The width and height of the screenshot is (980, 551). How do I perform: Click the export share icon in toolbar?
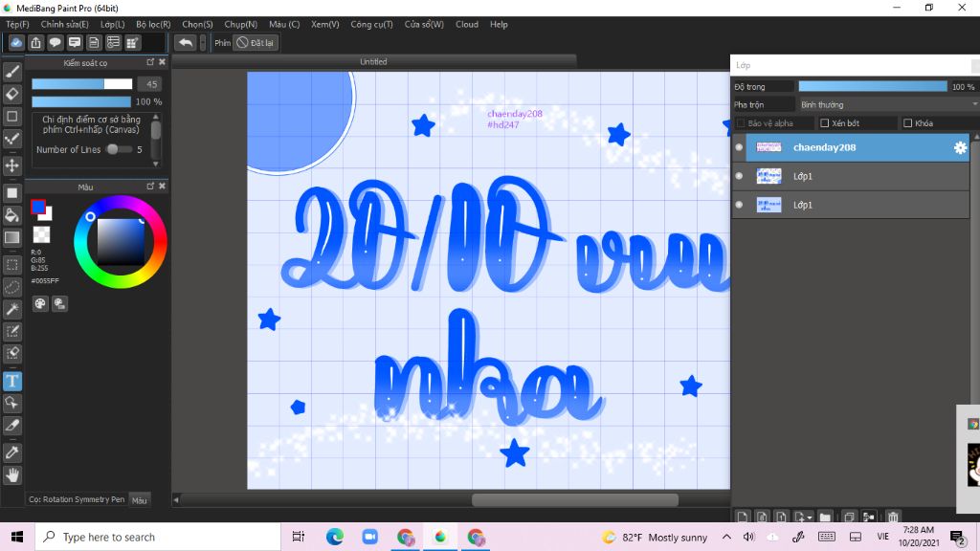35,42
